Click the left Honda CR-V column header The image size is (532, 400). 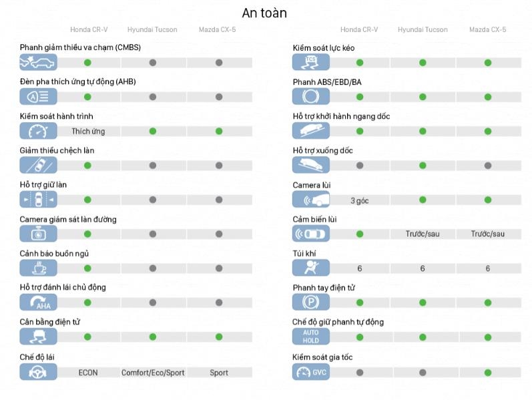pyautogui.click(x=89, y=29)
